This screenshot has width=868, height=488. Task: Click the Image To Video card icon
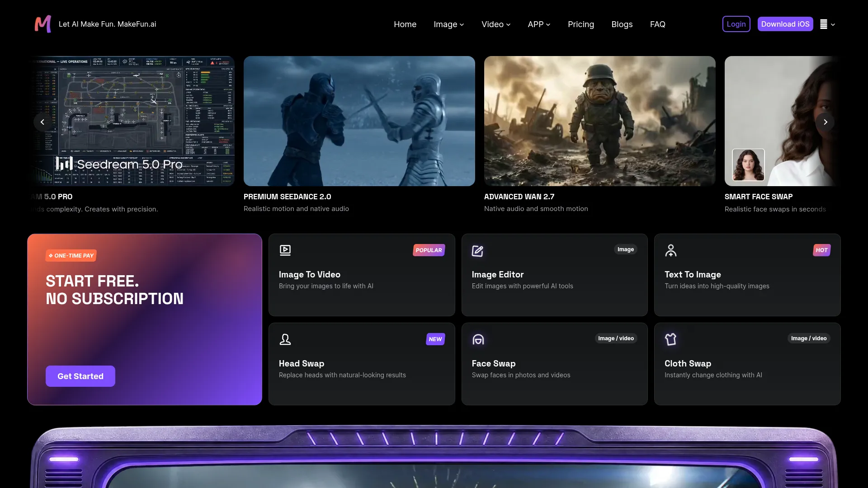pos(285,250)
